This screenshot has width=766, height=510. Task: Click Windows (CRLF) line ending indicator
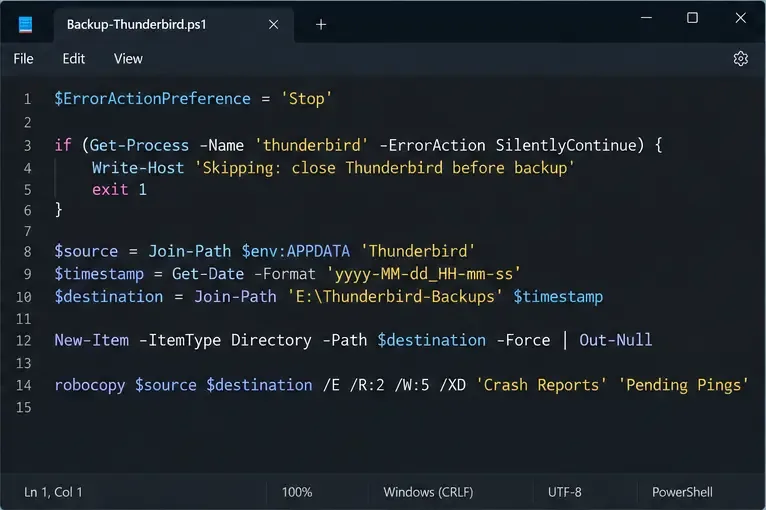[x=428, y=492]
